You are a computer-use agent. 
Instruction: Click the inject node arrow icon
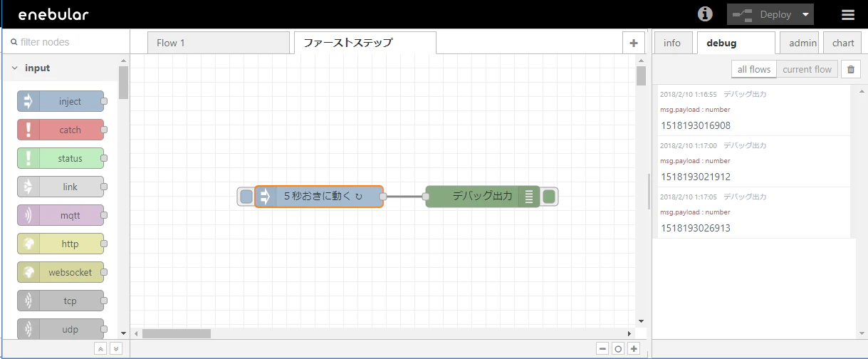(265, 197)
